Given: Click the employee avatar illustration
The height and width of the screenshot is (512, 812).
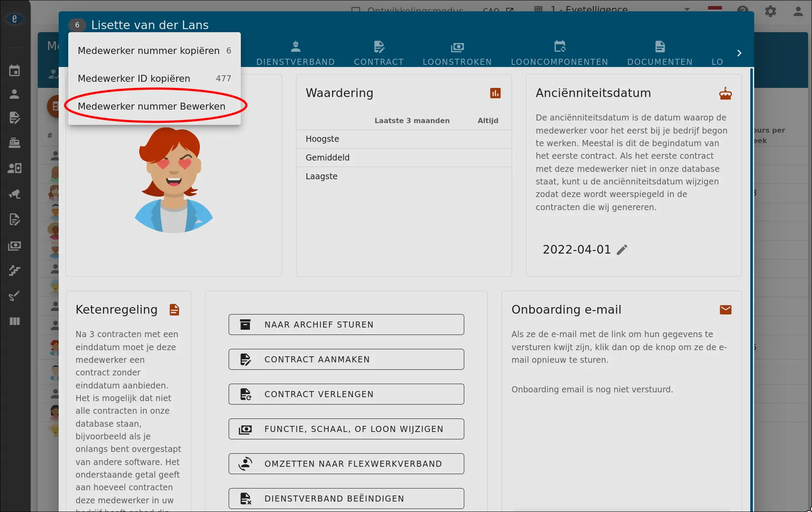Looking at the screenshot, I should (x=173, y=180).
